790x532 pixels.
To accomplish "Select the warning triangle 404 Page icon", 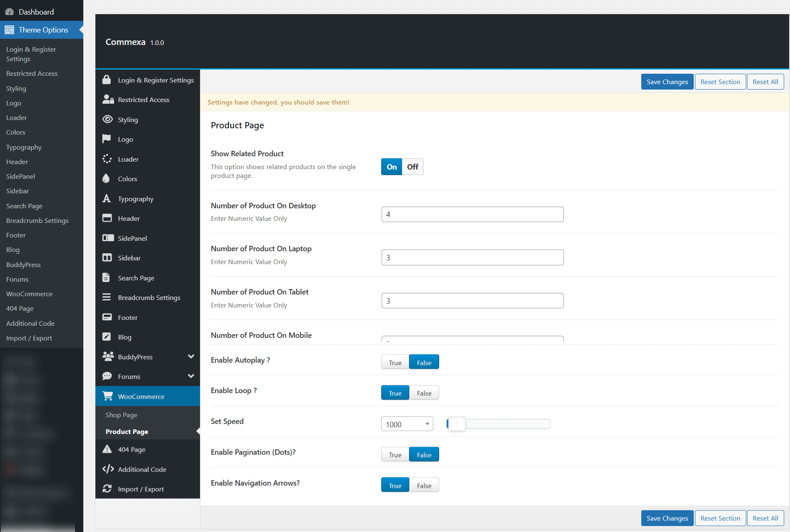I will point(107,449).
